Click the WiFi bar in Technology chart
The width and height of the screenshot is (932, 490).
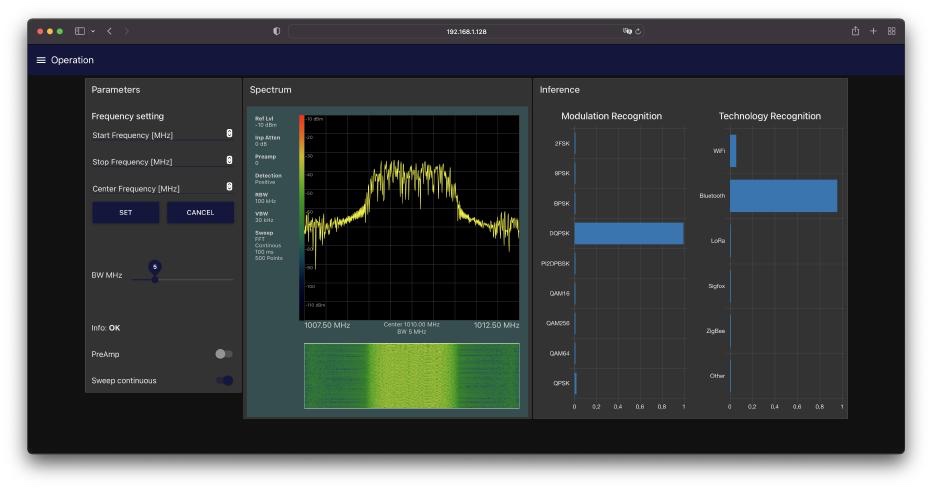(733, 151)
